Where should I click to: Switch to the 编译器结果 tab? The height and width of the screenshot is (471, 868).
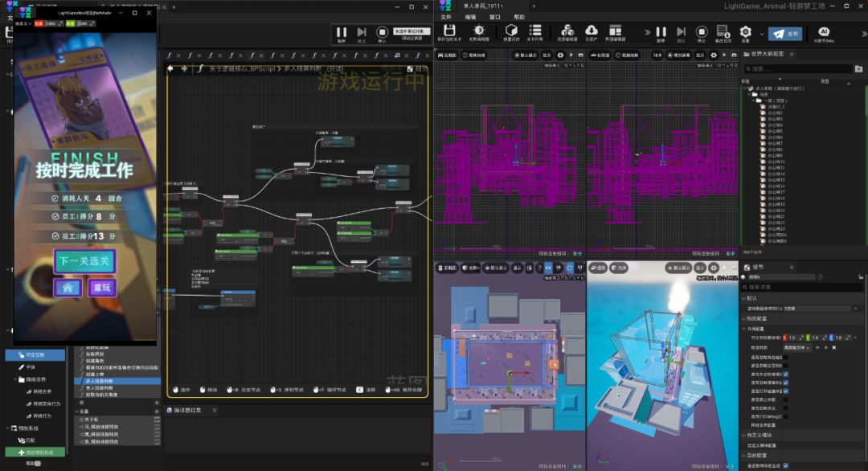click(186, 410)
